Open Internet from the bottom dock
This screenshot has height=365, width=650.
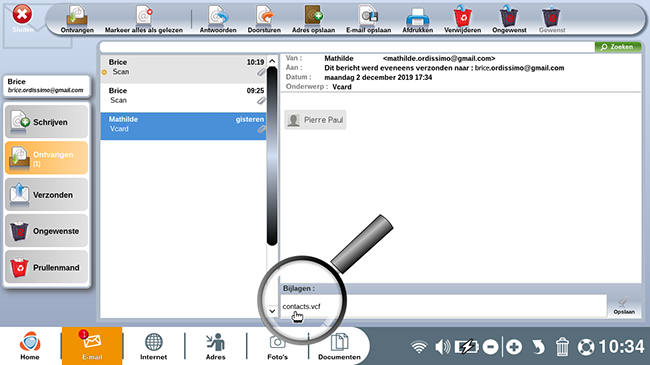[x=153, y=346]
